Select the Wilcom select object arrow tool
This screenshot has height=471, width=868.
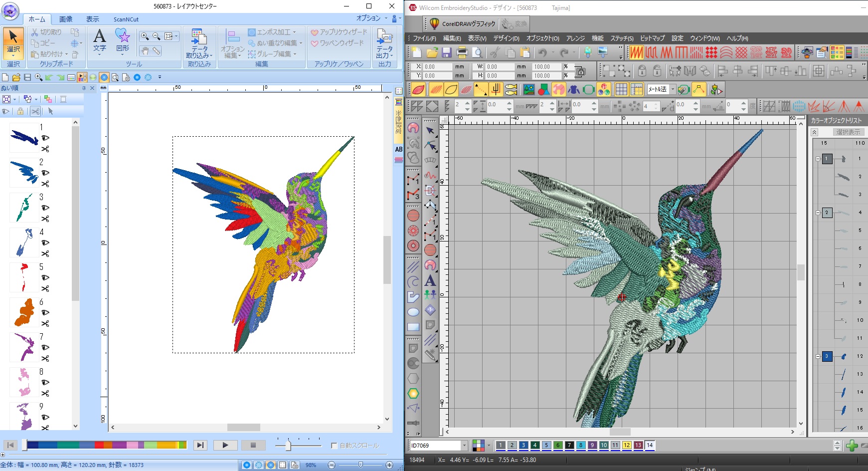(x=430, y=131)
